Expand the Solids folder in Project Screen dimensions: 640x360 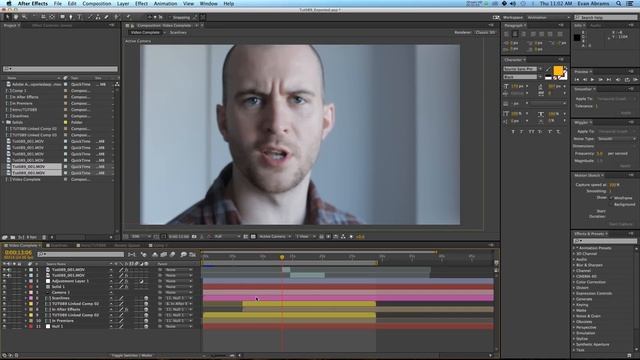(x=4, y=122)
